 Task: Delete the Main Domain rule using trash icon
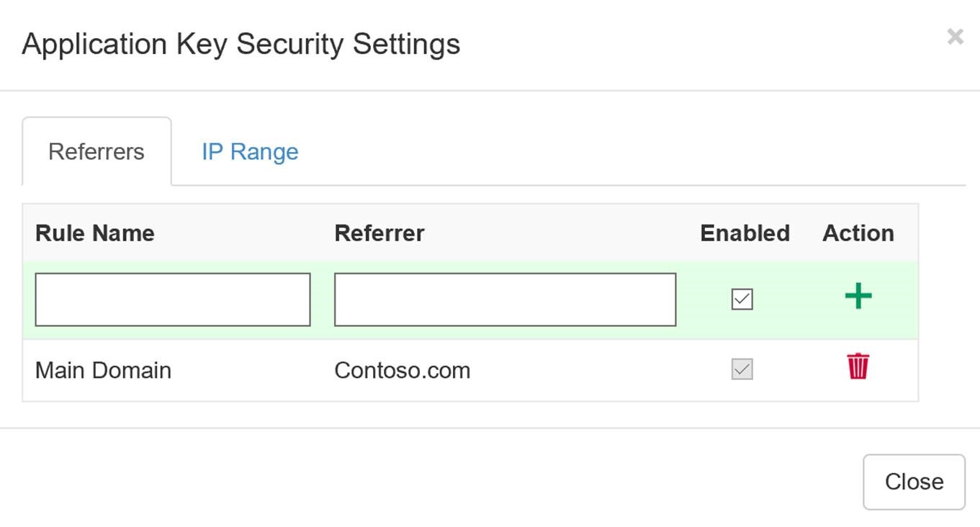click(x=857, y=368)
